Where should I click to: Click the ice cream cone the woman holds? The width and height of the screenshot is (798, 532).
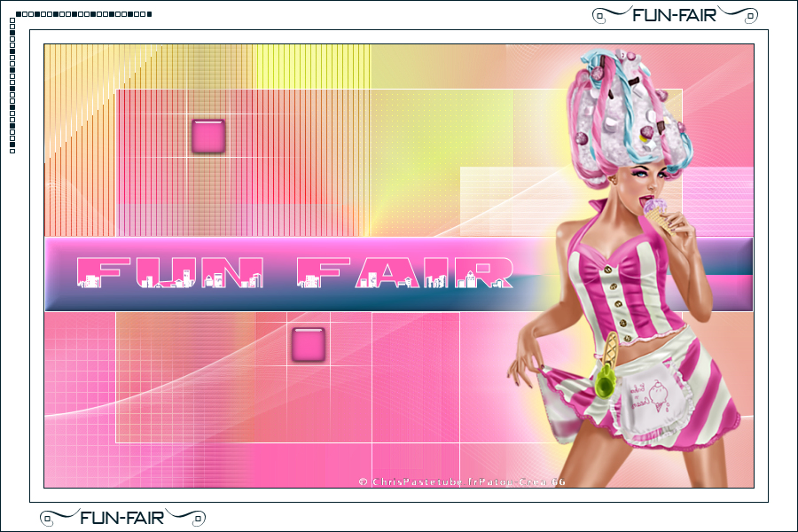(x=656, y=215)
